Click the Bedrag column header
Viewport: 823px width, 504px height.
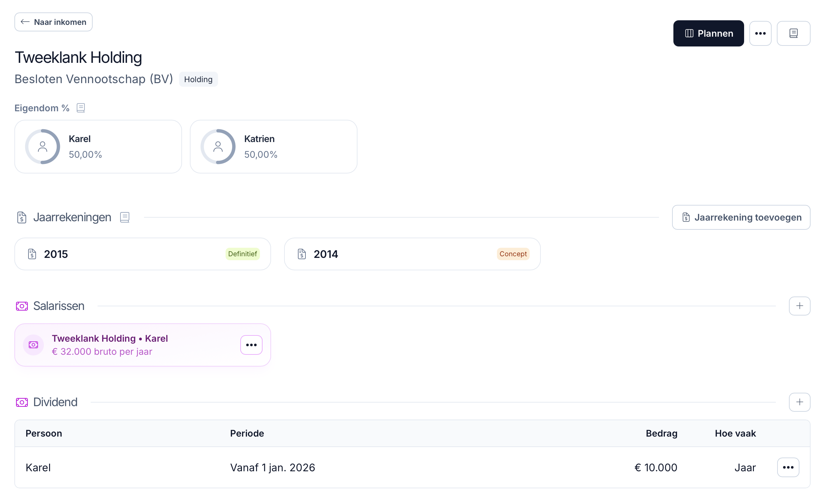coord(661,434)
